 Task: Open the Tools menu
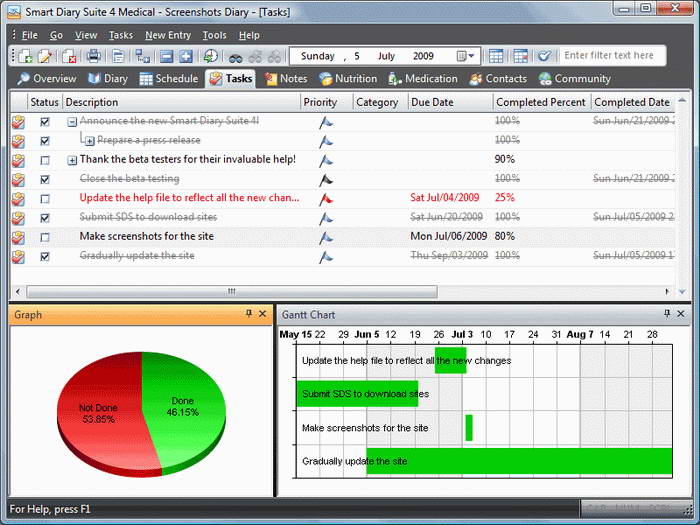coord(214,35)
